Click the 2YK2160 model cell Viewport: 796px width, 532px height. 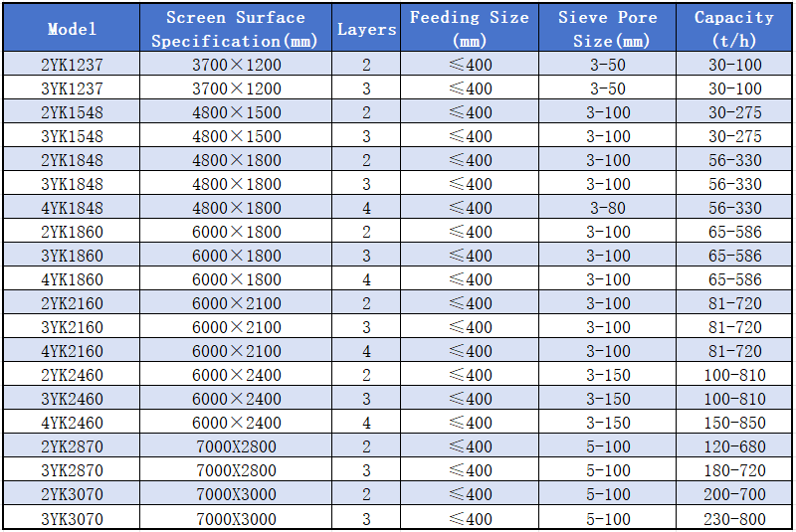click(x=72, y=303)
